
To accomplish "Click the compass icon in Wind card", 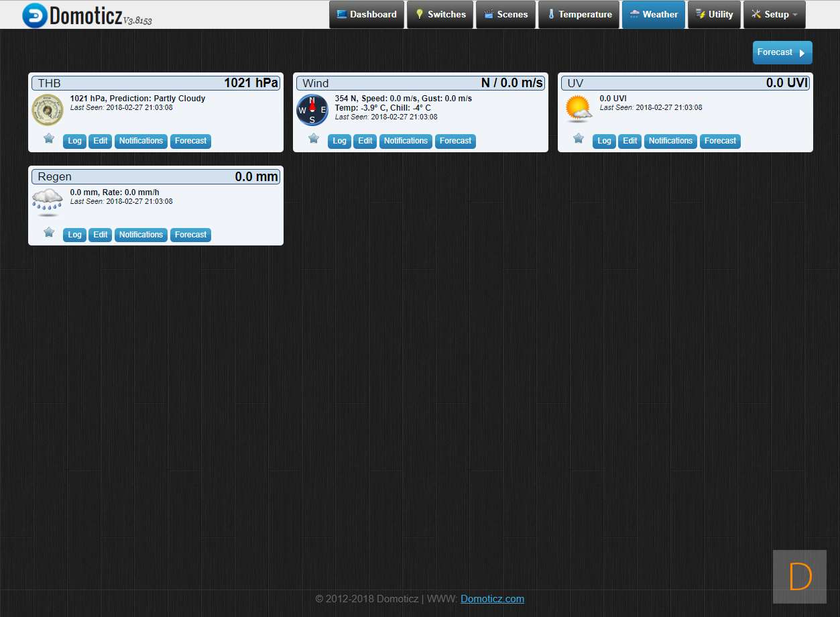I will (312, 110).
